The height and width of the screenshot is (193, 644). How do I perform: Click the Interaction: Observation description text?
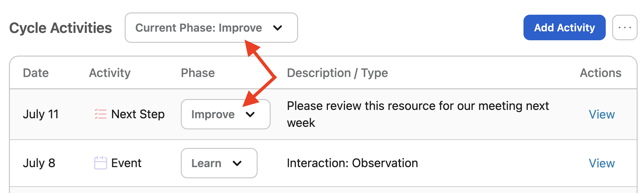(x=352, y=163)
